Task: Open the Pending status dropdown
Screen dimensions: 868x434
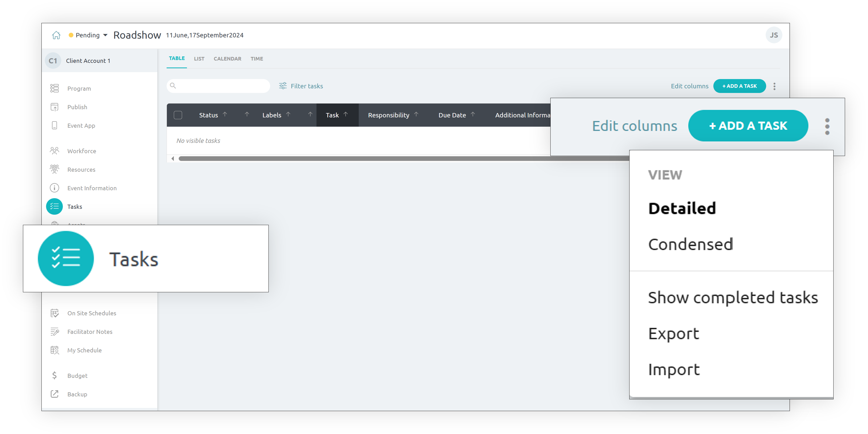Action: point(88,35)
